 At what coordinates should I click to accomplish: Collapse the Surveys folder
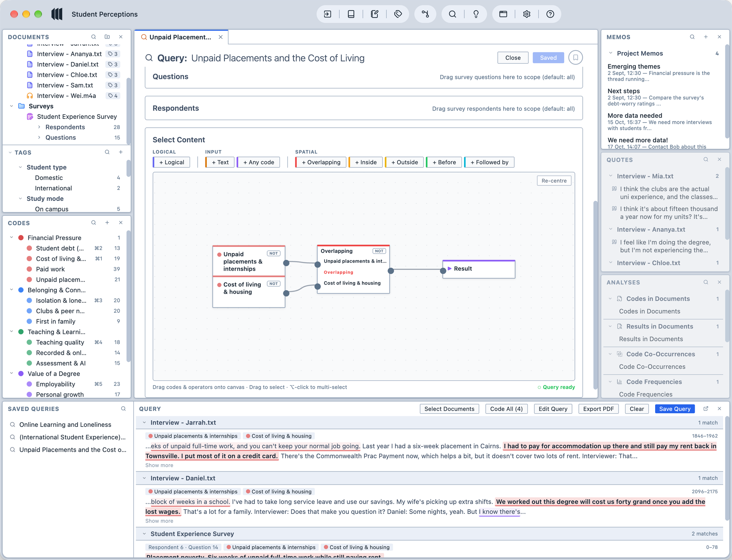click(11, 106)
